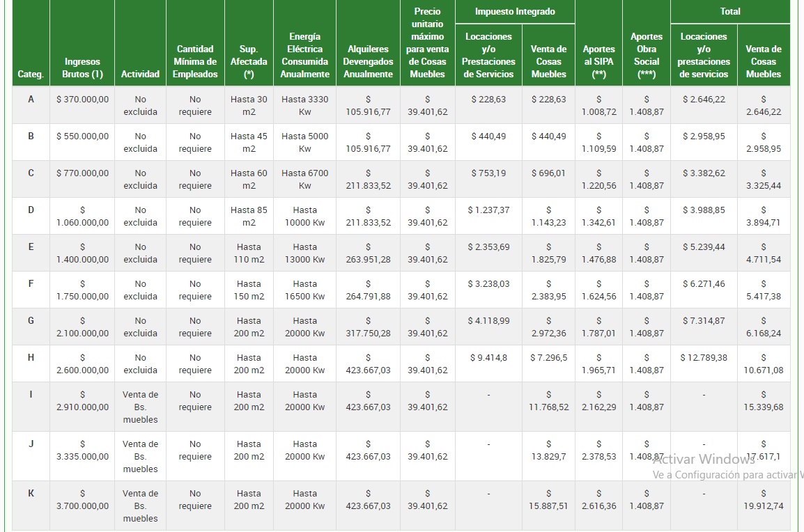This screenshot has width=804, height=532.
Task: Select the Energía Eléctrica Consumida Anualmente header
Action: 304,55
